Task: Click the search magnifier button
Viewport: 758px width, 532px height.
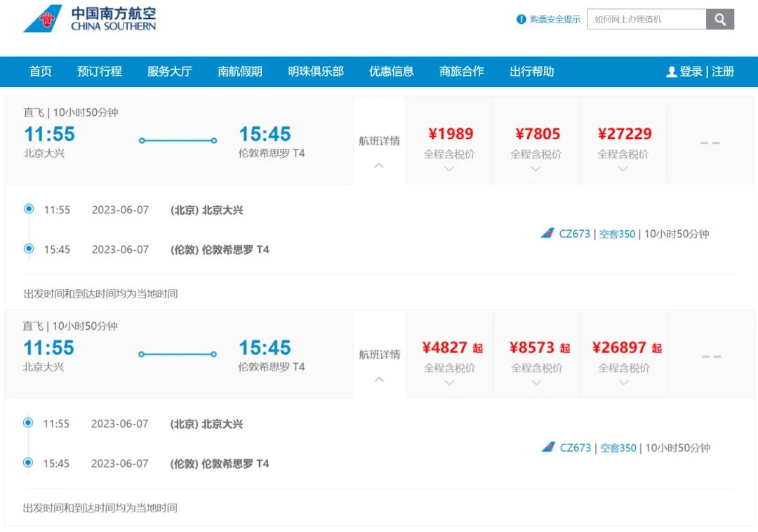Action: click(x=720, y=20)
